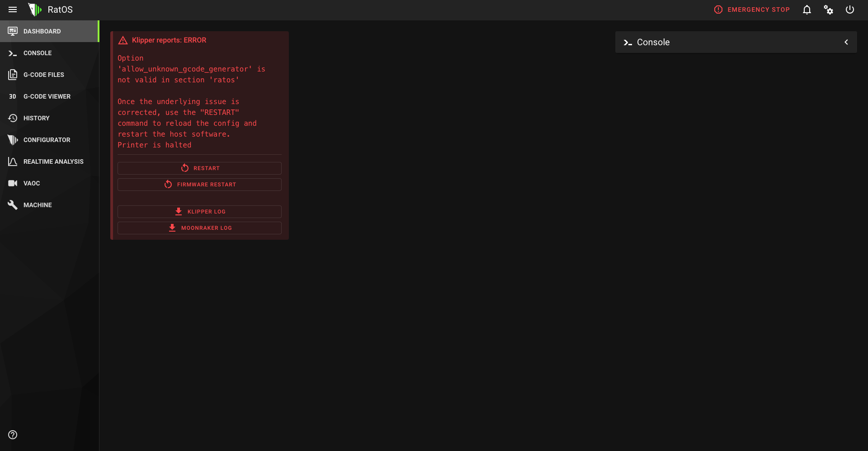
Task: Go to the Console page in sidebar
Action: (x=49, y=53)
